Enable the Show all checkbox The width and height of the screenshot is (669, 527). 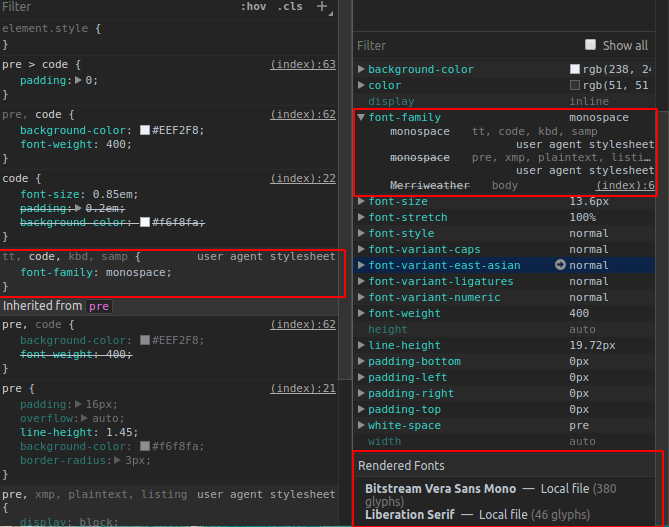(590, 45)
